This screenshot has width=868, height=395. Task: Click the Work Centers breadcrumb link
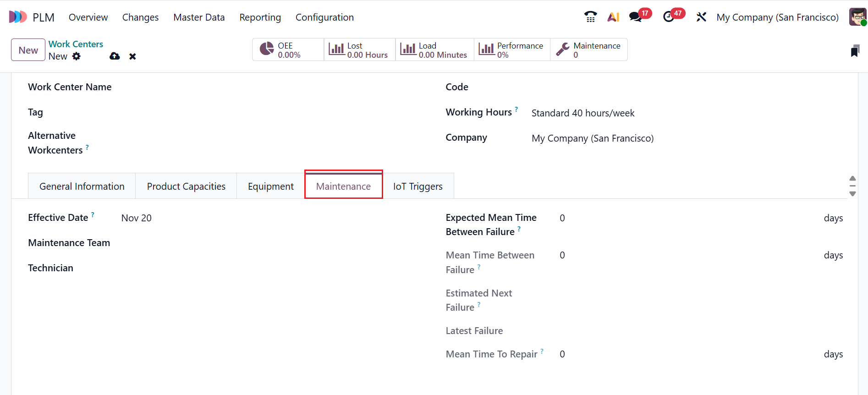(x=76, y=44)
